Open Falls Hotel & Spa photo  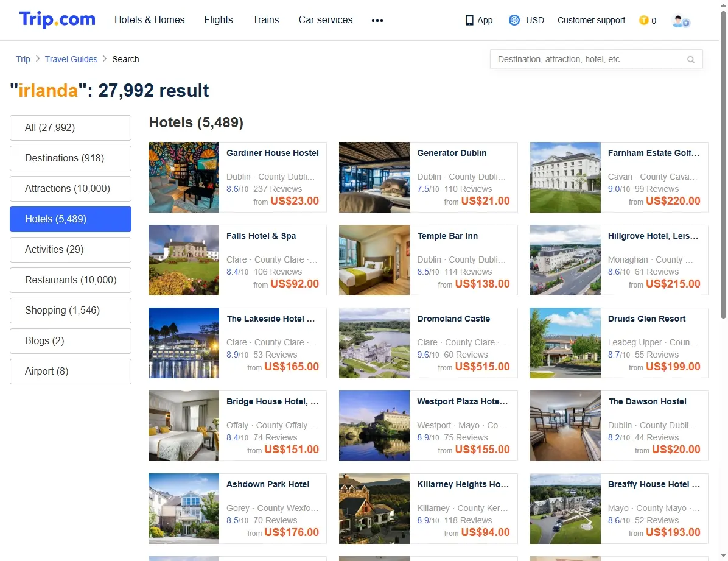click(183, 260)
